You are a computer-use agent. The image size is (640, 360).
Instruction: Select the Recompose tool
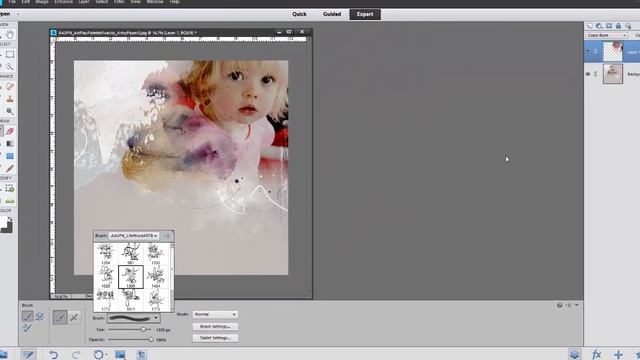point(10,189)
